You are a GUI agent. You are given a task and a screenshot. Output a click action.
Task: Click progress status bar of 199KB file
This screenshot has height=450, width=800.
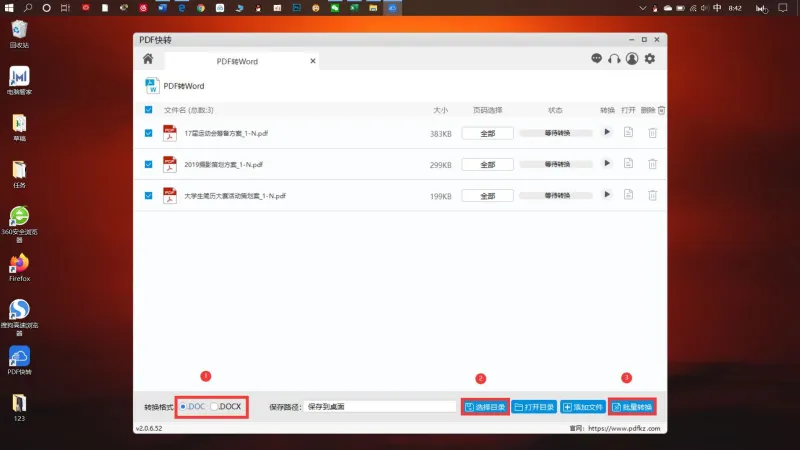coord(556,195)
